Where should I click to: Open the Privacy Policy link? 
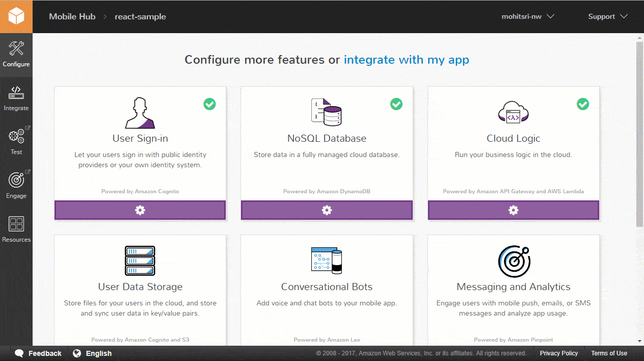pos(559,353)
